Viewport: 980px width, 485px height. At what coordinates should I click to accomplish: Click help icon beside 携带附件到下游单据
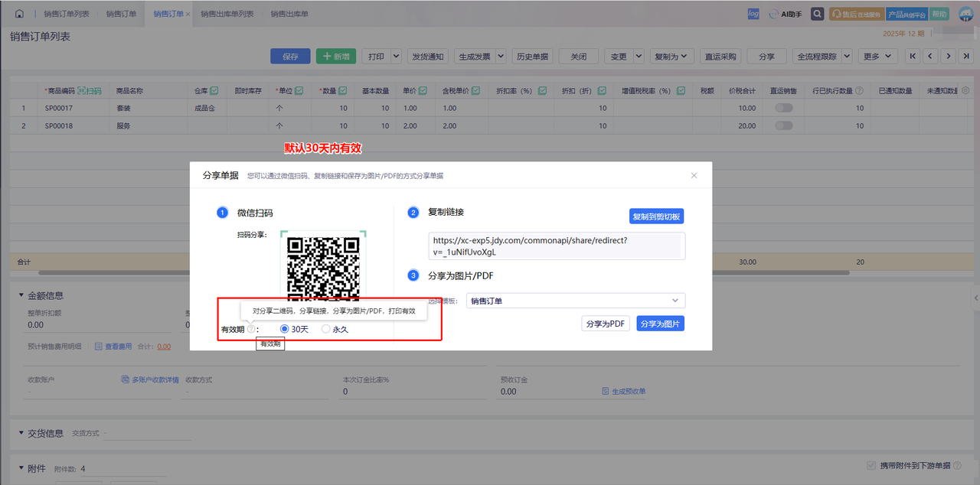tap(957, 465)
